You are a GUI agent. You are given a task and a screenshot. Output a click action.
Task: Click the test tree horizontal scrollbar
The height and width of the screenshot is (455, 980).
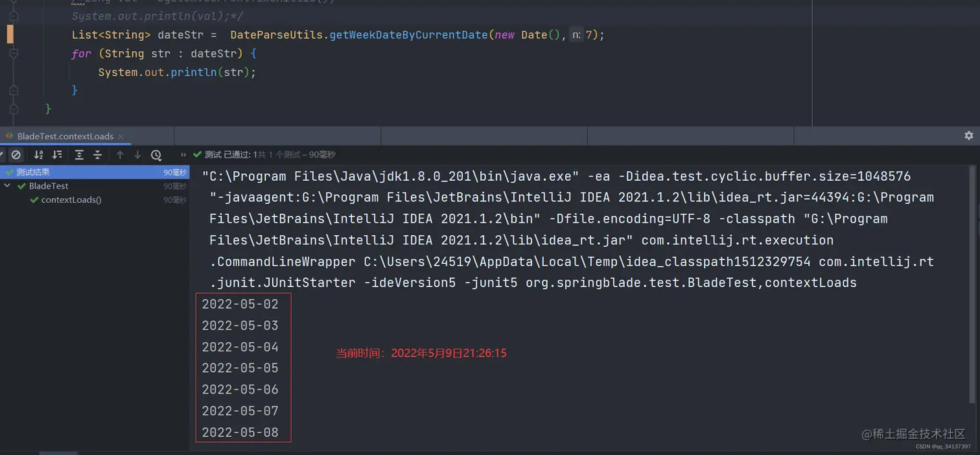coord(58,453)
